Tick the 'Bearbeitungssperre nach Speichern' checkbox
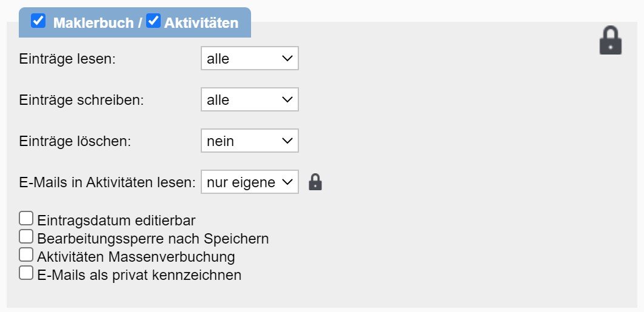 pyautogui.click(x=26, y=236)
